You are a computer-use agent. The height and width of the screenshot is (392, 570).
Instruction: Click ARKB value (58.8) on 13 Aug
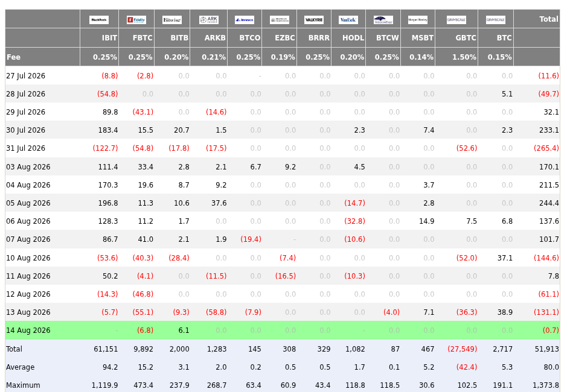tap(216, 312)
